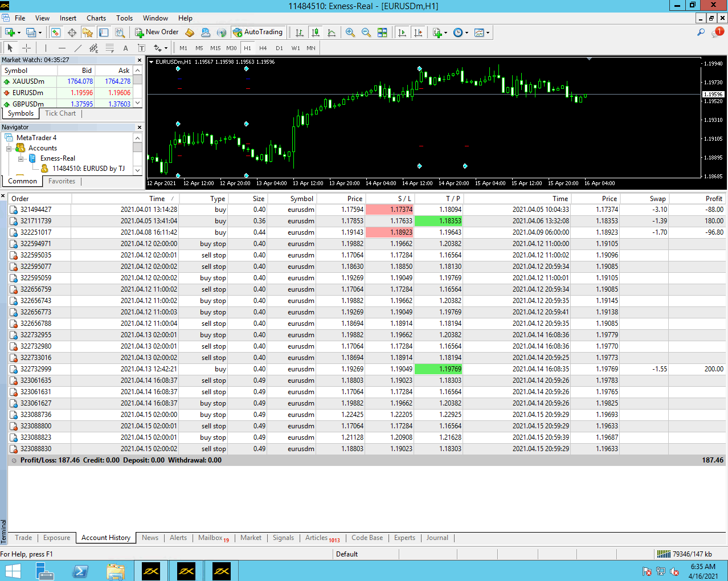The height and width of the screenshot is (581, 728).
Task: Select the Fibonacci Retracement tool
Action: point(110,48)
